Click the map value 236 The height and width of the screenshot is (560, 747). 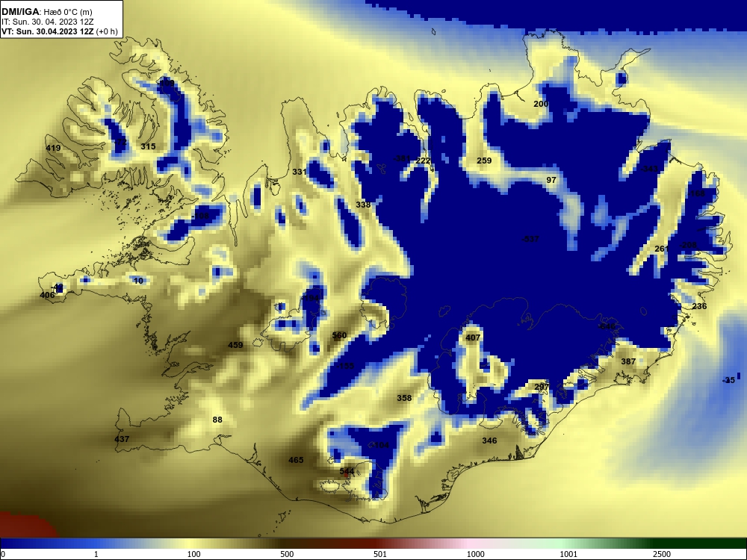click(x=699, y=307)
